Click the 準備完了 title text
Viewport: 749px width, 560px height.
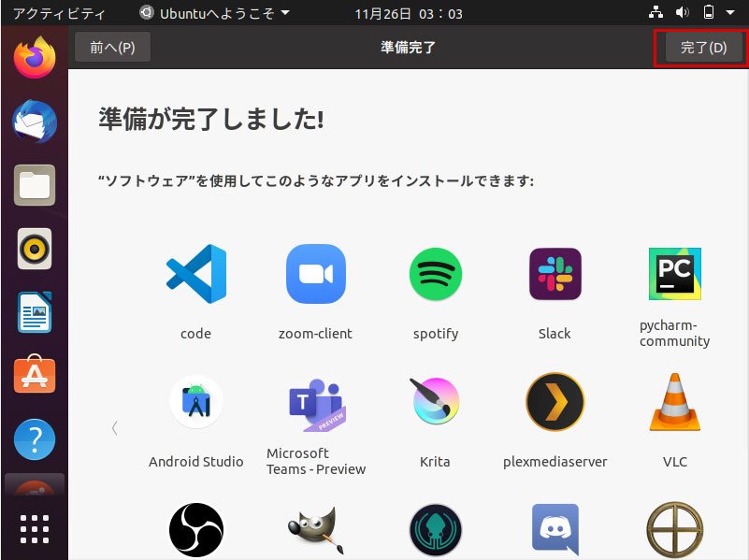coord(408,48)
